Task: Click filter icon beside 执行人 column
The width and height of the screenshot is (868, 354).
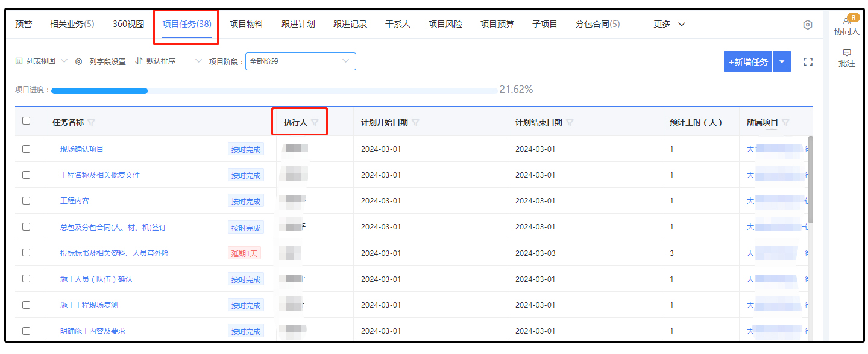Action: point(315,122)
